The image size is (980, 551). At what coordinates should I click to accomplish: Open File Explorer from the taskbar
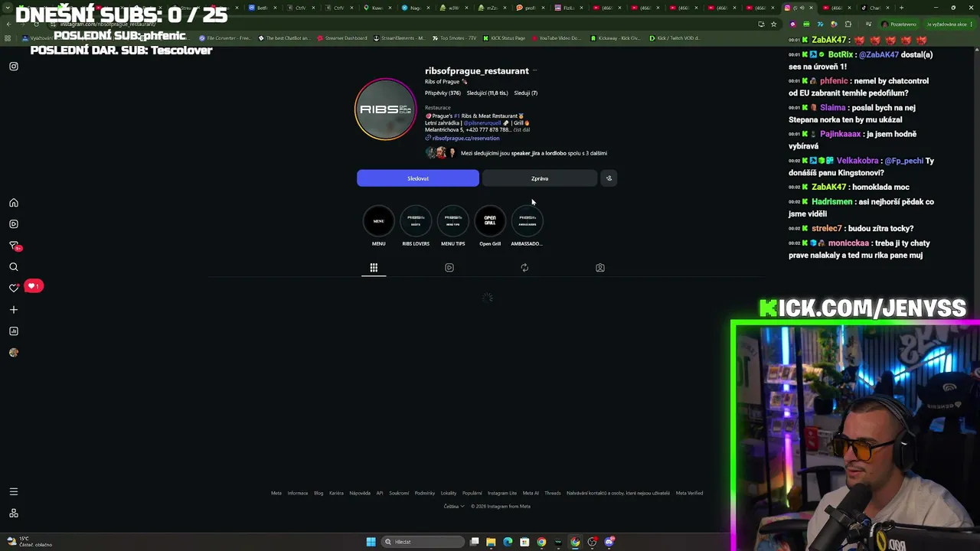click(491, 542)
